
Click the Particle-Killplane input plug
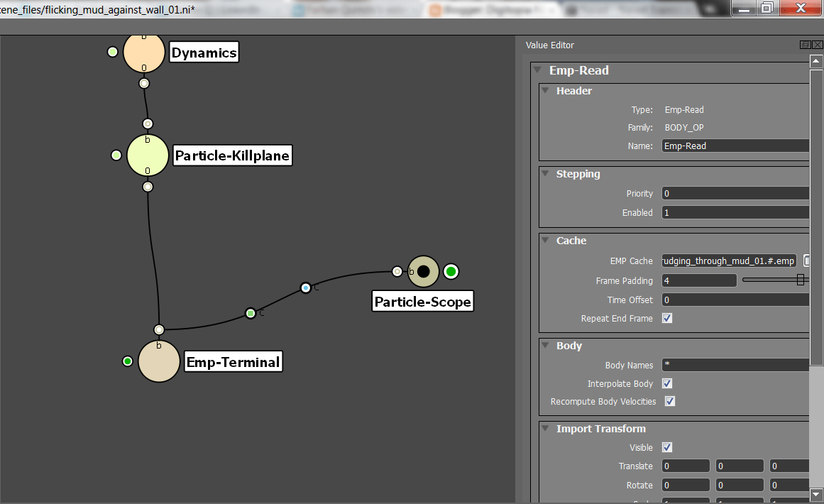tap(148, 124)
